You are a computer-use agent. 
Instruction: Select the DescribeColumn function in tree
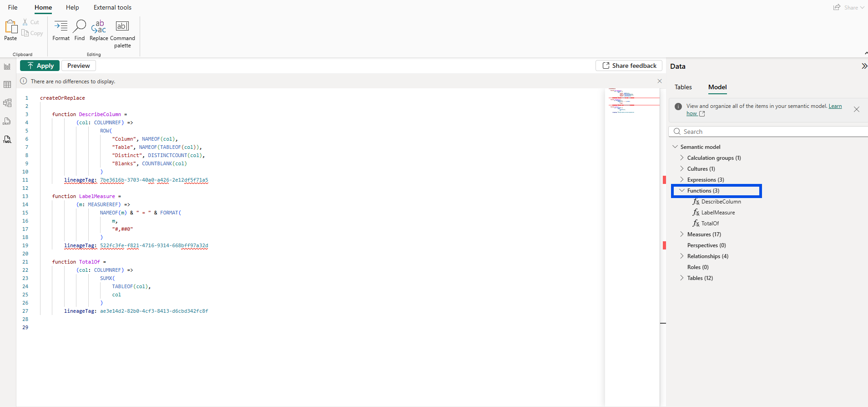[721, 202]
